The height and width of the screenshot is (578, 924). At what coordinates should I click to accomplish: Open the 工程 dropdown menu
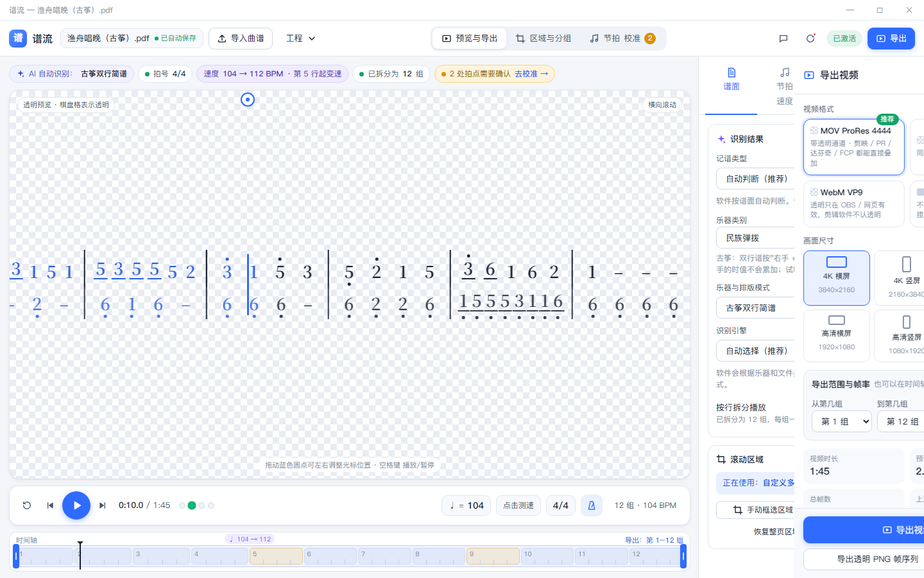click(x=301, y=39)
